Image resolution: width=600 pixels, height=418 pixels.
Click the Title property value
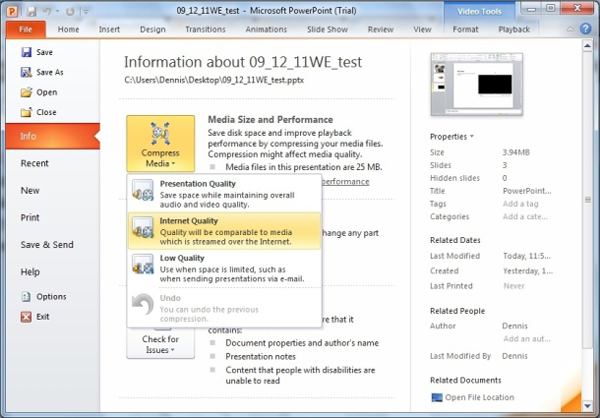(x=527, y=191)
